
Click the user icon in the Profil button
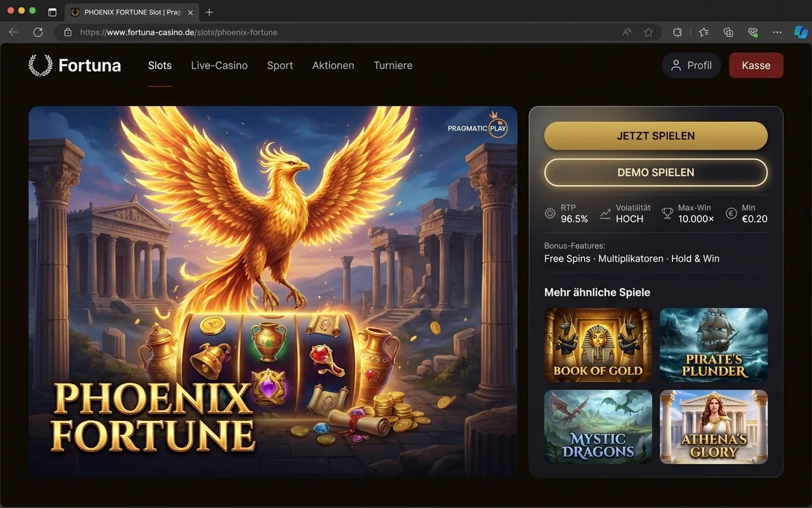click(676, 65)
